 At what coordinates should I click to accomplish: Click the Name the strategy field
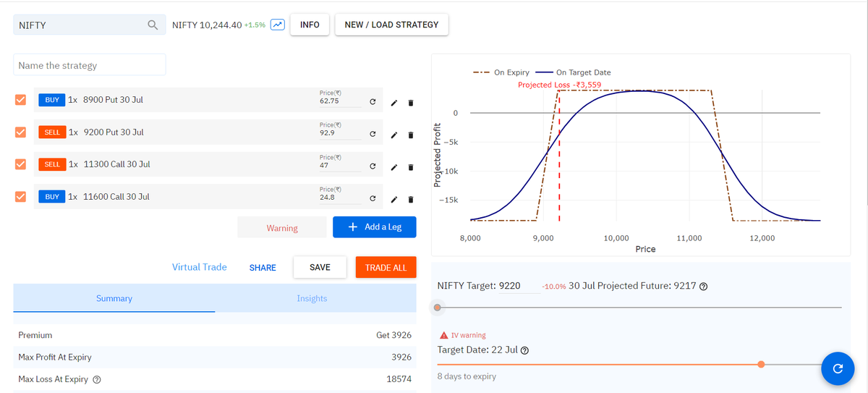(90, 65)
